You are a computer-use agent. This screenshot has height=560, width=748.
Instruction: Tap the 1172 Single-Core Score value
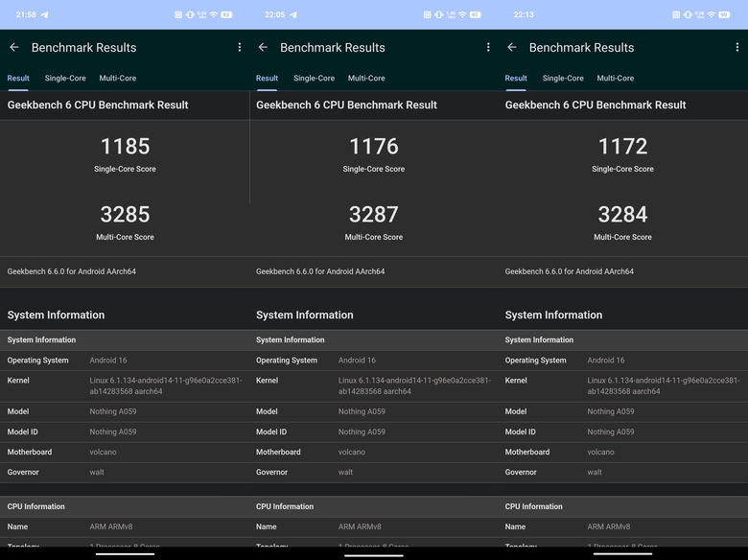[622, 146]
